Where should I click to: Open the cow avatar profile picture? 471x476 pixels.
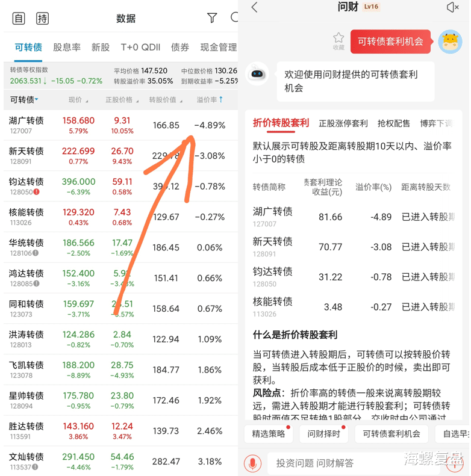pos(450,42)
